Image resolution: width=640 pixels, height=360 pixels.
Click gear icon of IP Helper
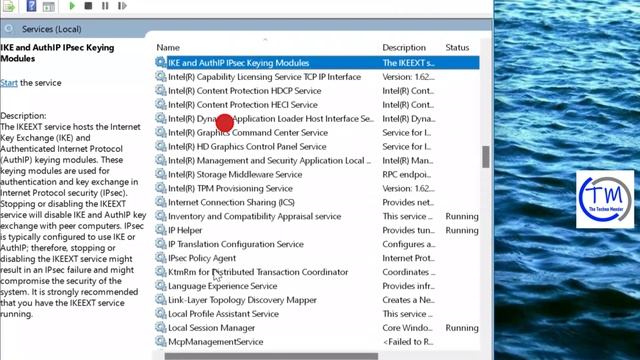pyautogui.click(x=160, y=230)
